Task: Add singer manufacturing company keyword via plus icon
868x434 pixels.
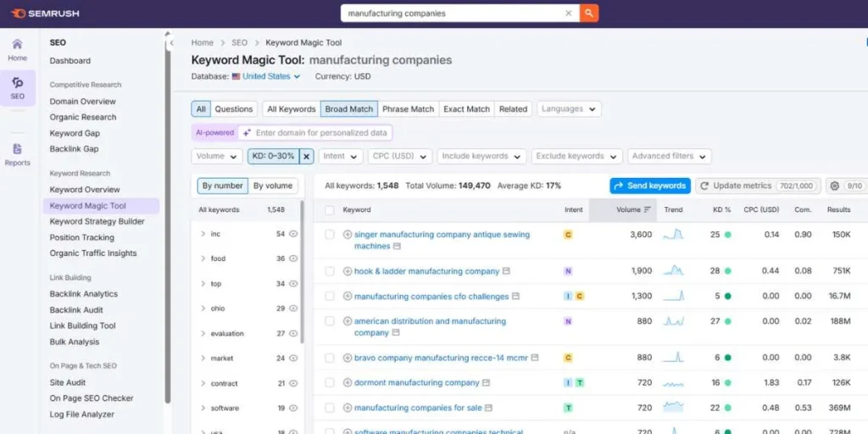Action: pyautogui.click(x=347, y=235)
